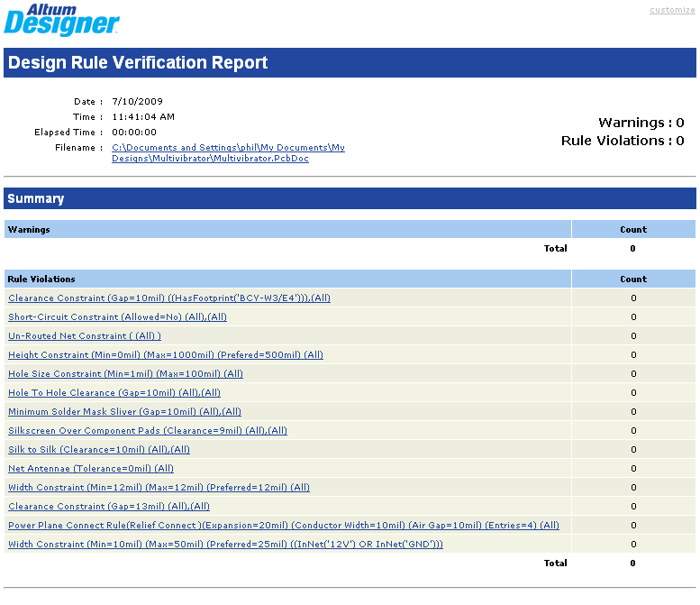Click the Altum Designer logo
The width and height of the screenshot is (700, 605).
61,20
